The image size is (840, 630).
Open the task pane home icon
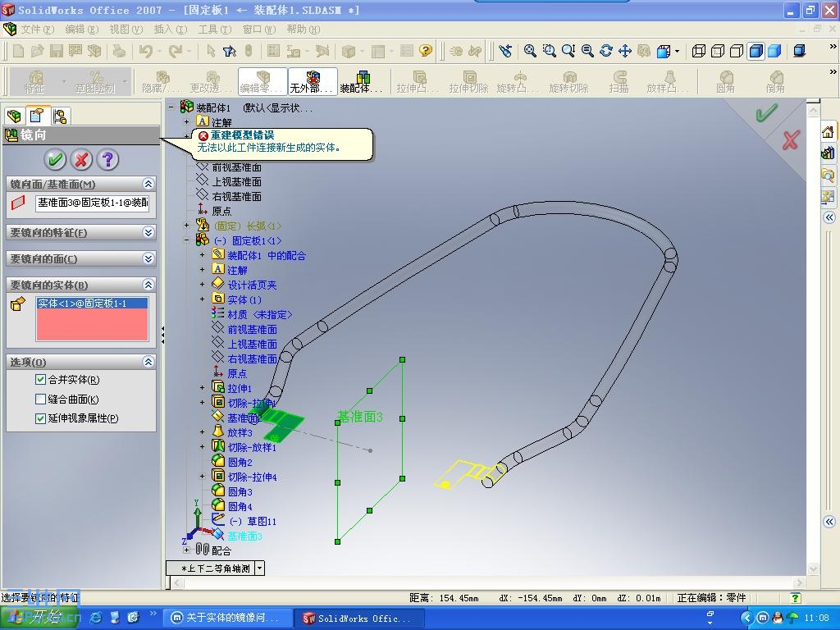click(828, 132)
